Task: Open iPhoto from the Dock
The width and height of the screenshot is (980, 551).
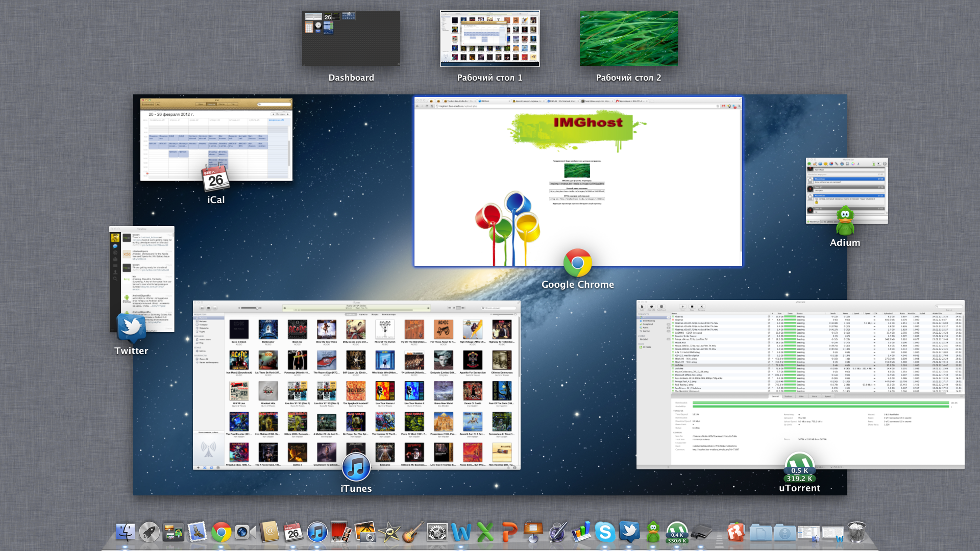Action: pyautogui.click(x=365, y=532)
